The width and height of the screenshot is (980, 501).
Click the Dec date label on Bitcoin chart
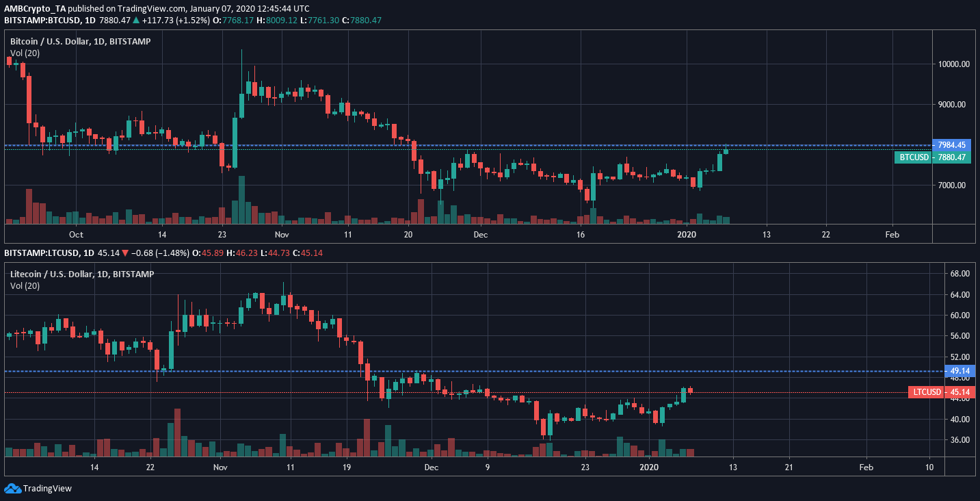[x=480, y=235]
